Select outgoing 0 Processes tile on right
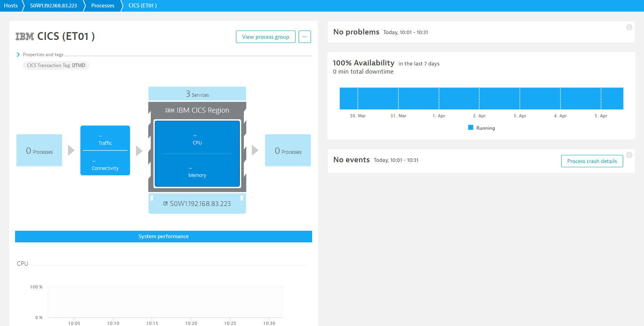644x326 pixels. pos(288,150)
